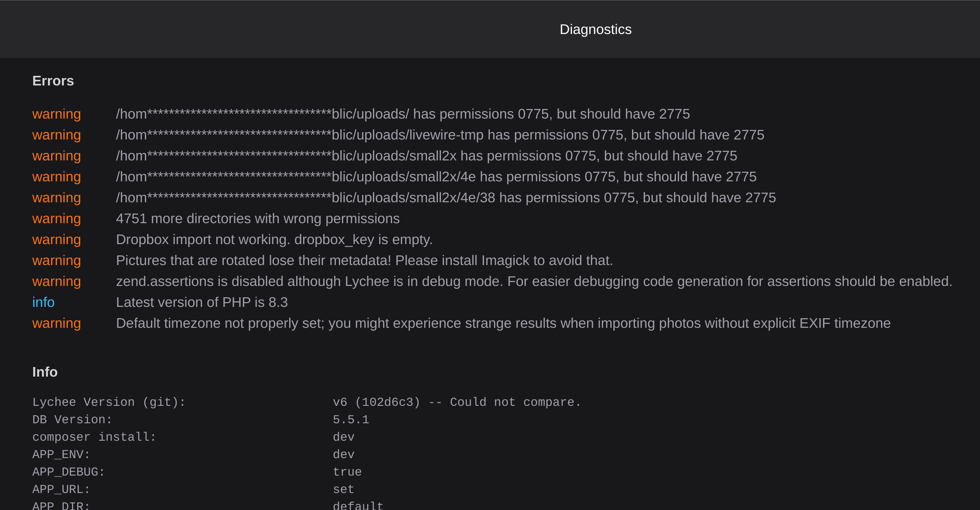The width and height of the screenshot is (980, 510).
Task: Click the Diagnostics page title
Action: tap(595, 29)
